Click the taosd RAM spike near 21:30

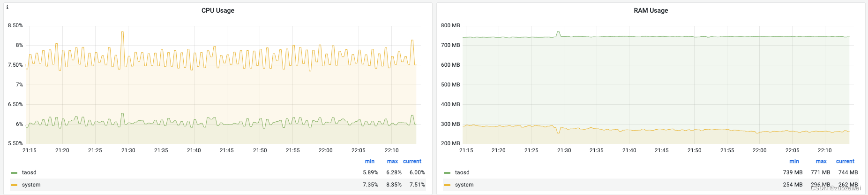click(x=558, y=32)
